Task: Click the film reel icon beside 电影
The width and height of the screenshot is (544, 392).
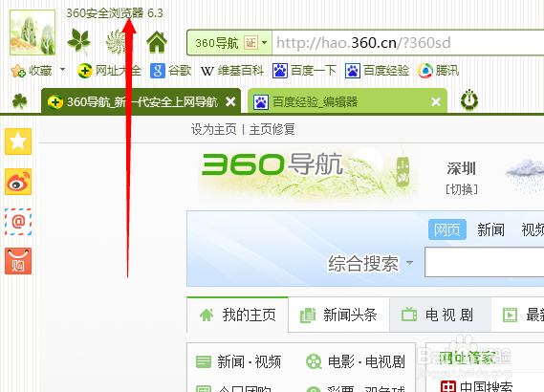Action: 314,361
